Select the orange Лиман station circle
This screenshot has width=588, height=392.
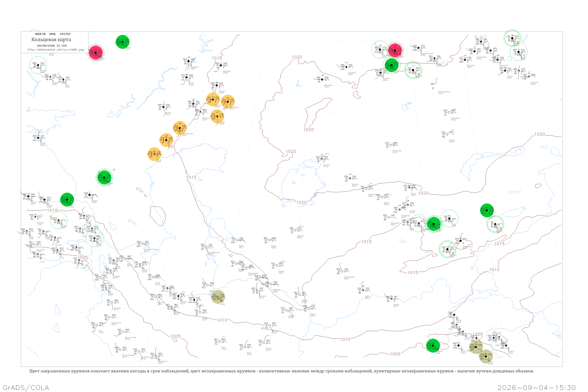154,154
